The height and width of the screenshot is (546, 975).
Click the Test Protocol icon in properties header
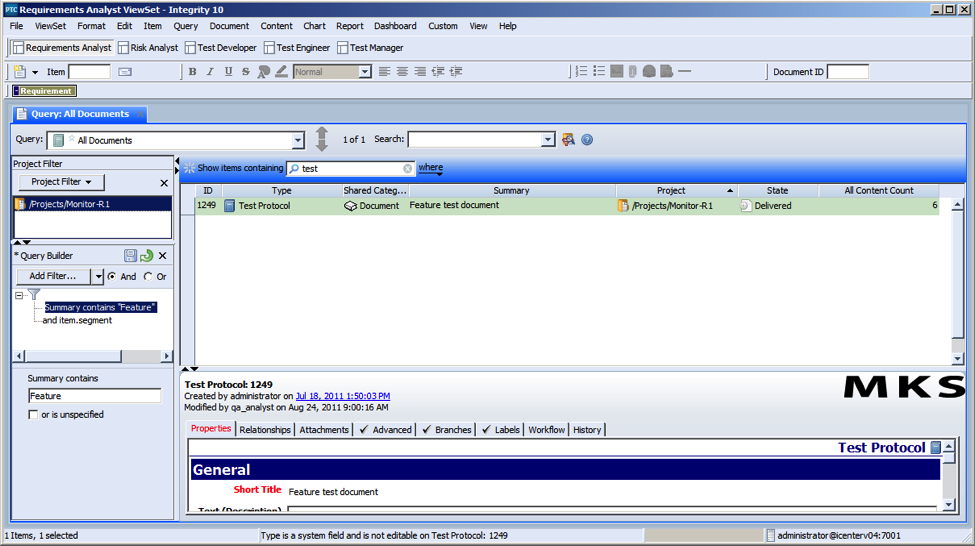tap(935, 447)
